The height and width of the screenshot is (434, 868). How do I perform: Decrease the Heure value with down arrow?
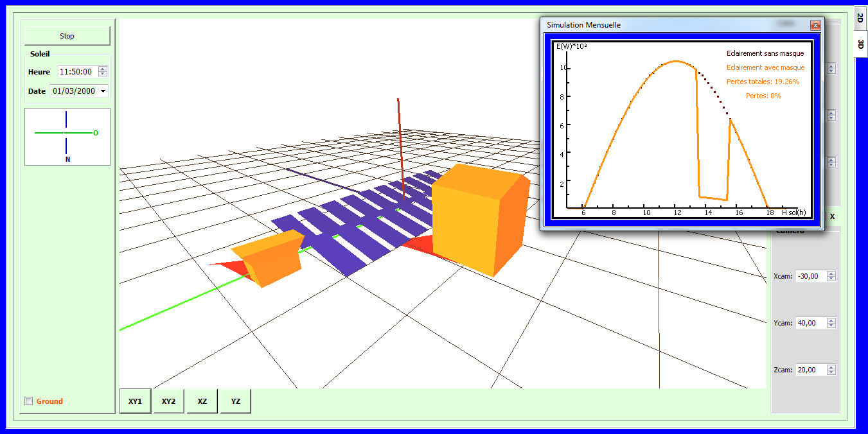point(103,74)
